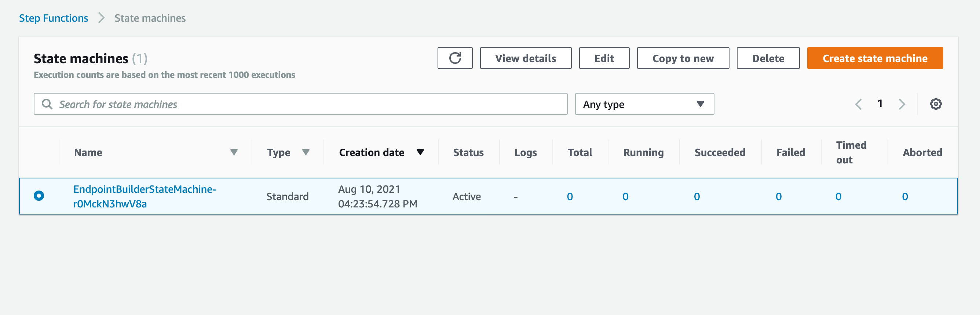Screen dimensions: 980x315
Task: Click the Failed executions count link
Action: (778, 196)
